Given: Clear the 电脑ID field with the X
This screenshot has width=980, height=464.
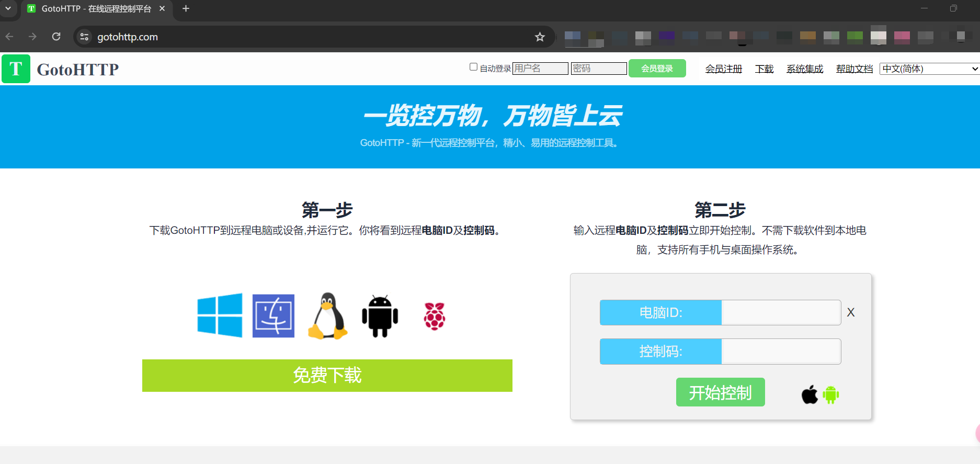Looking at the screenshot, I should tap(851, 312).
